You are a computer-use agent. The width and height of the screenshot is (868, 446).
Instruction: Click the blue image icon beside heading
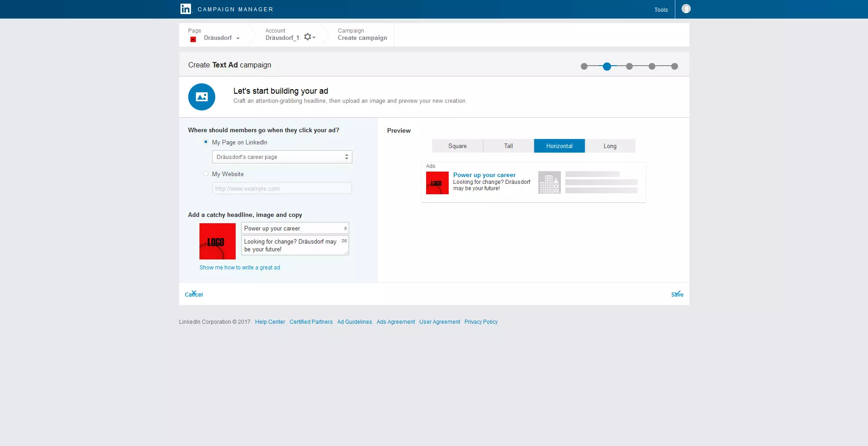point(202,97)
